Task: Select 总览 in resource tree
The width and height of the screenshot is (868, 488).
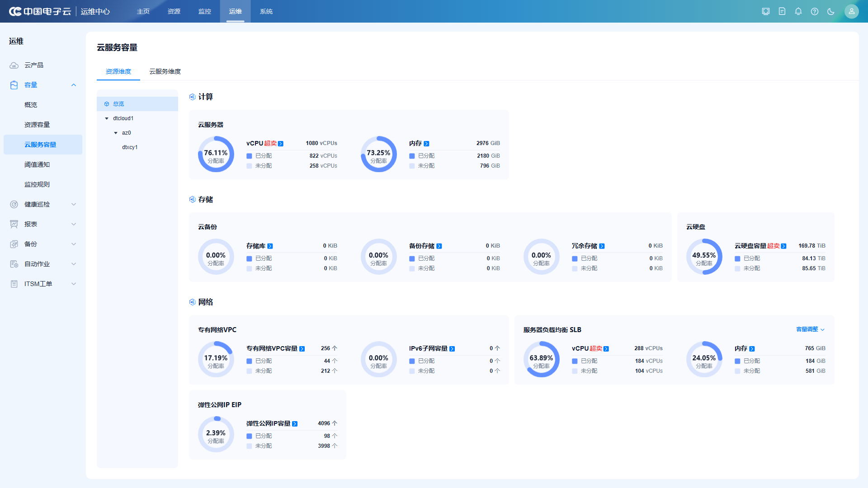Action: click(x=137, y=104)
